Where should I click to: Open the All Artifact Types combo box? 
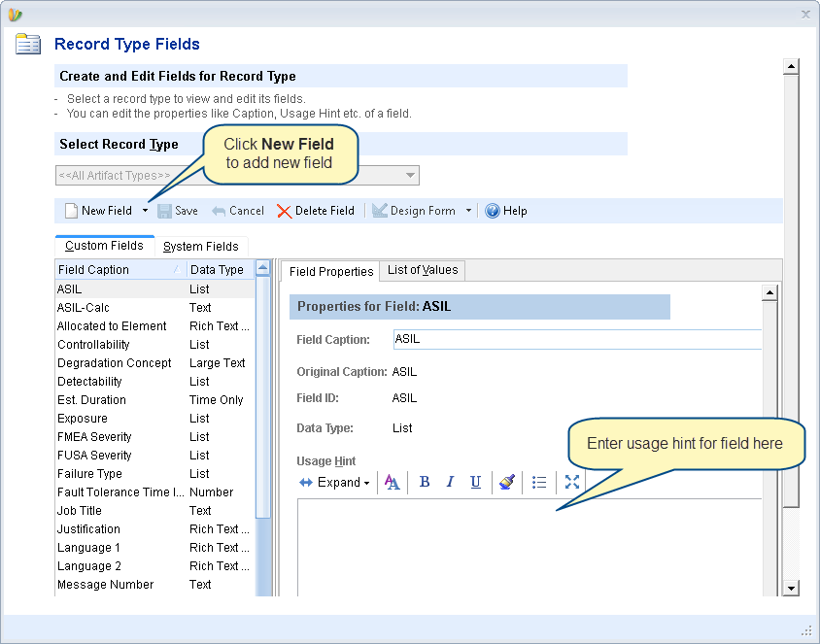click(237, 176)
